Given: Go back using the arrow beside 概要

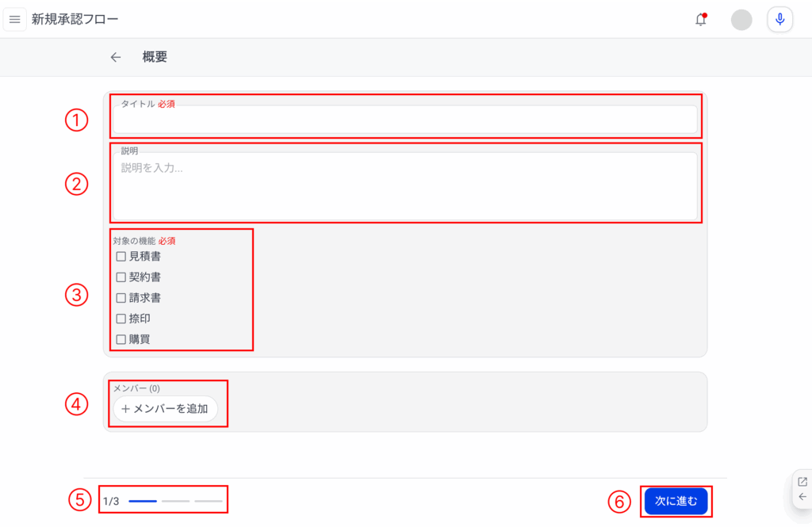Looking at the screenshot, I should 116,57.
